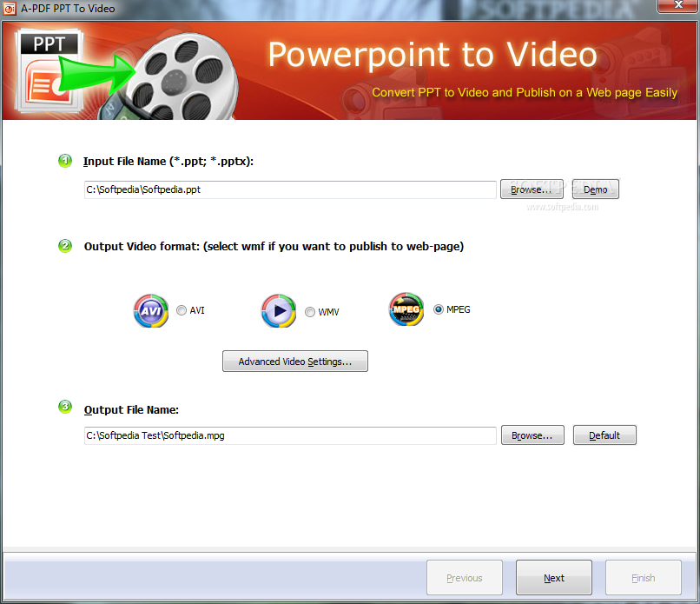Viewport: 700px width, 604px height.
Task: Close the A-PDF PPT To Video window
Action: (677, 5)
